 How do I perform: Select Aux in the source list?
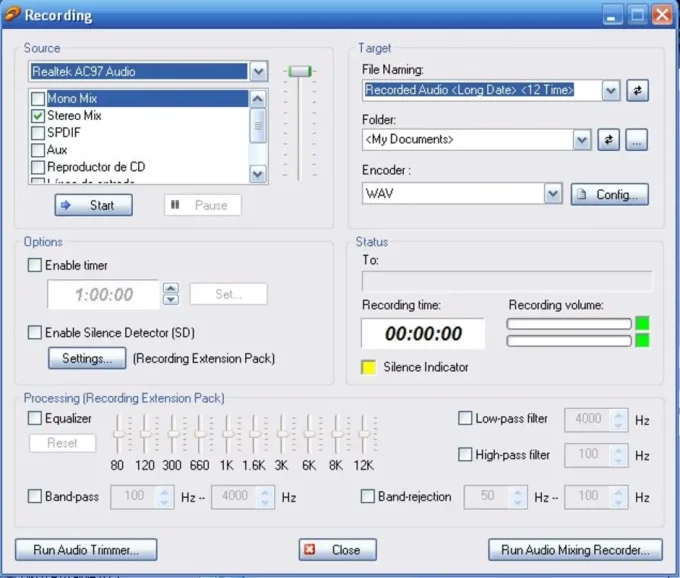click(x=57, y=150)
